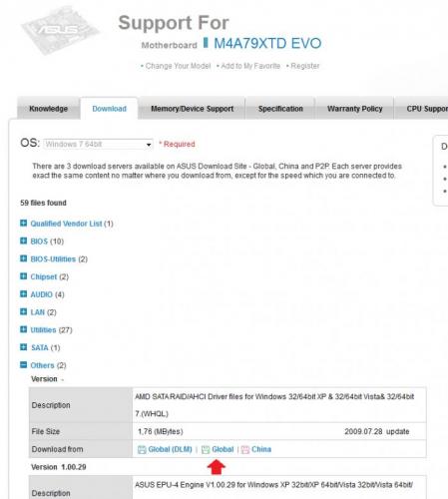The width and height of the screenshot is (448, 499).
Task: Open the Chipset category link
Action: (x=44, y=276)
